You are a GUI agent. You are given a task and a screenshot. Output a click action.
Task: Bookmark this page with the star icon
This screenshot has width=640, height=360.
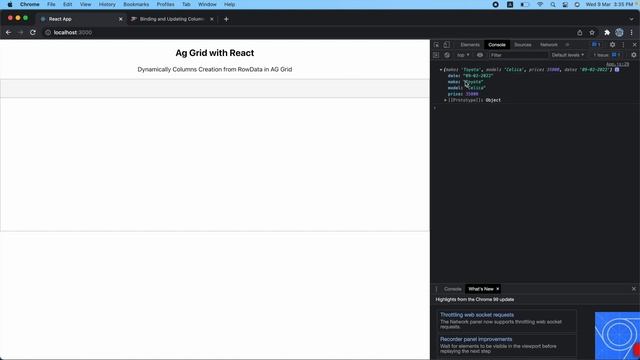tap(592, 32)
